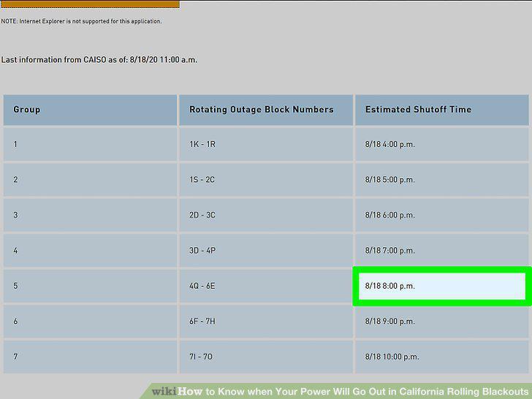Click the 8/18 6:00 p.m. shutoff time
This screenshot has width=532, height=399.
point(442,215)
